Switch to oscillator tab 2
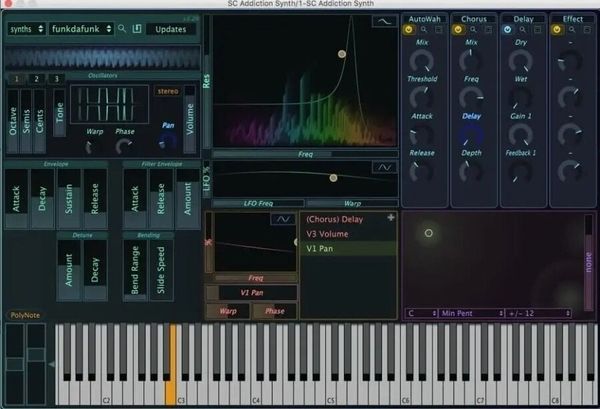The height and width of the screenshot is (409, 600). click(36, 79)
